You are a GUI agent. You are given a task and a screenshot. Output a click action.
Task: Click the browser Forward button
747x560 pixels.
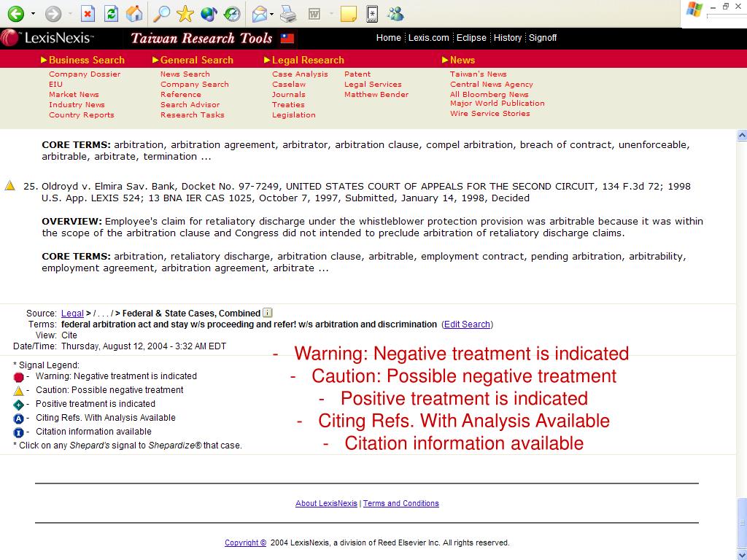point(53,13)
